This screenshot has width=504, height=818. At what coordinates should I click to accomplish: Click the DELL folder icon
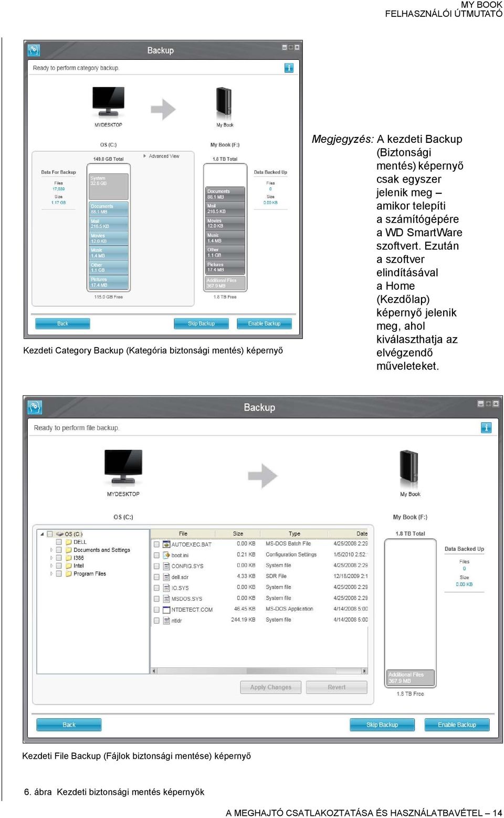(68, 542)
